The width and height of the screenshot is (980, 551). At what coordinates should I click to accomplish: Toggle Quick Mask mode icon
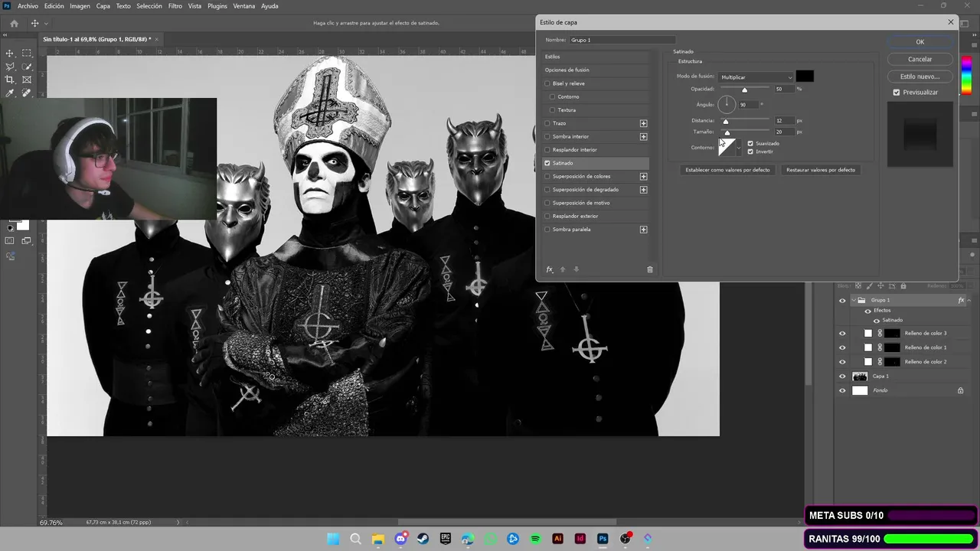(x=10, y=240)
